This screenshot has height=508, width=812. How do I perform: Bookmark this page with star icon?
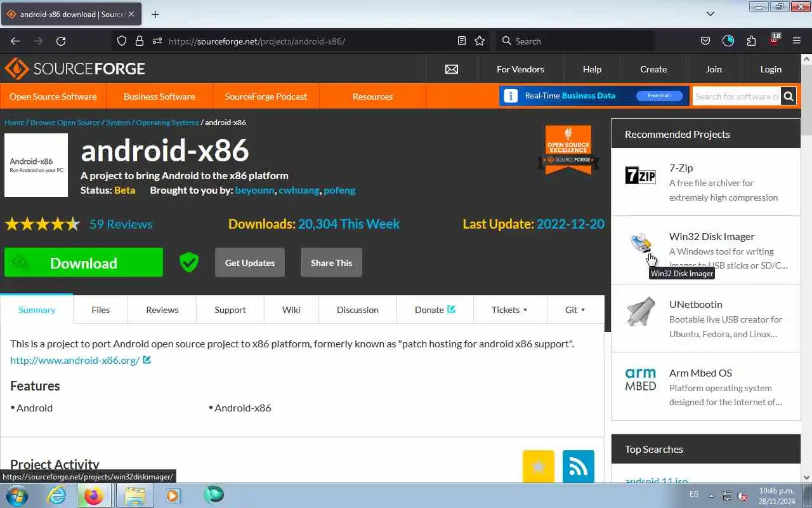coord(480,41)
